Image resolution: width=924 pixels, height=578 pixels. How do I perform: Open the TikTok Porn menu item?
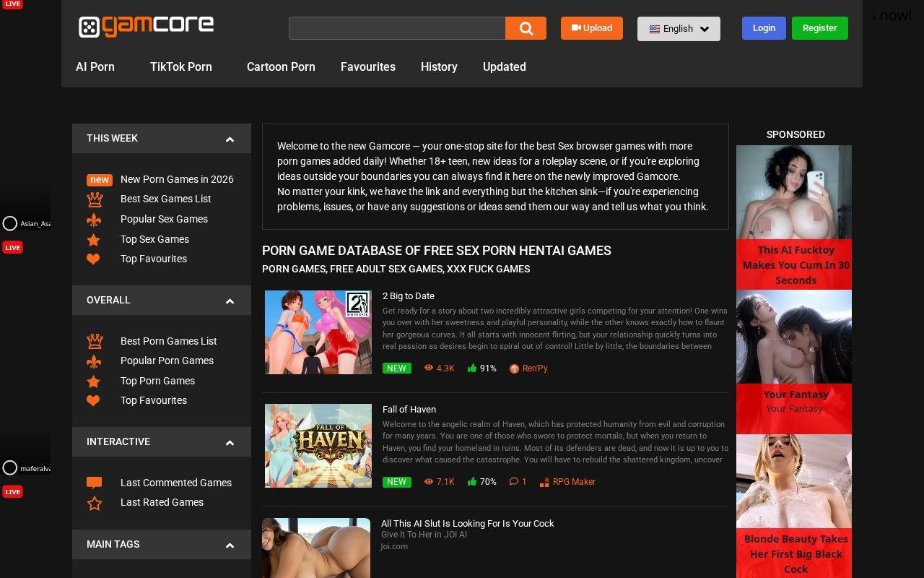click(x=181, y=66)
